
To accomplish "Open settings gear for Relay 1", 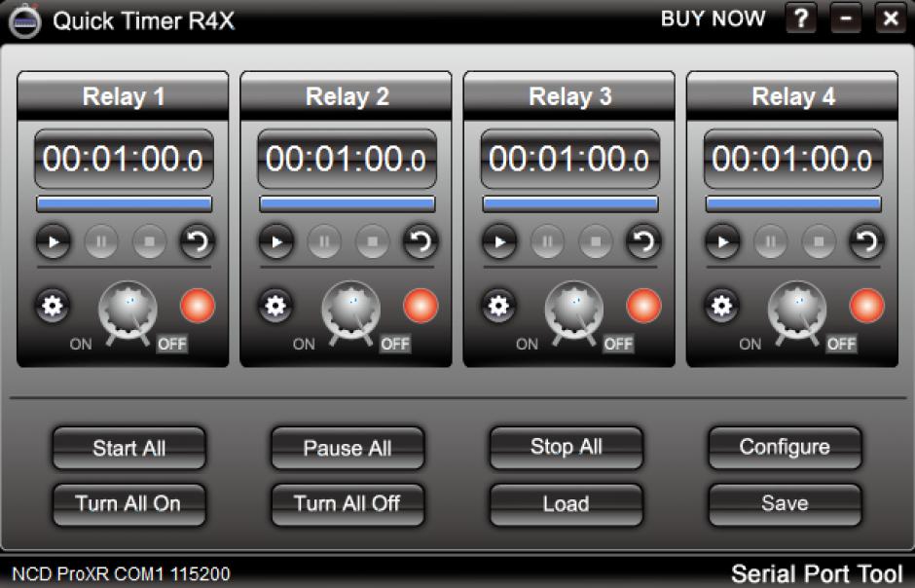I will [52, 305].
